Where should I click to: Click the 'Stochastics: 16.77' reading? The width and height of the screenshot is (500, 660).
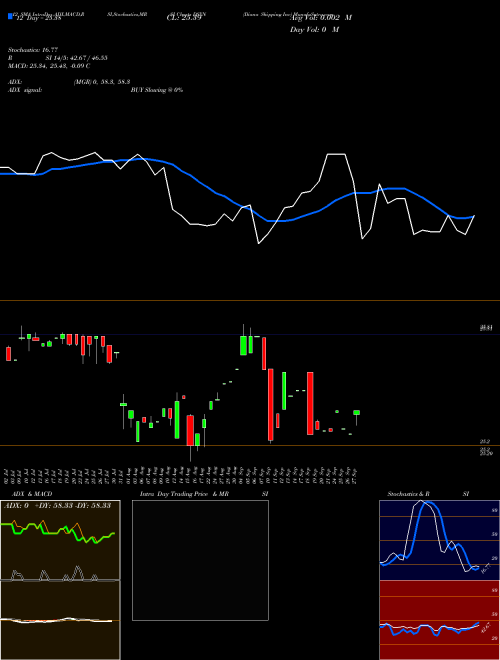click(x=32, y=50)
